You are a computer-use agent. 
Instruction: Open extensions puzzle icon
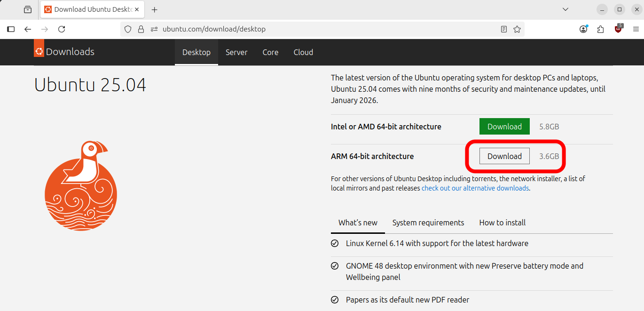click(600, 29)
